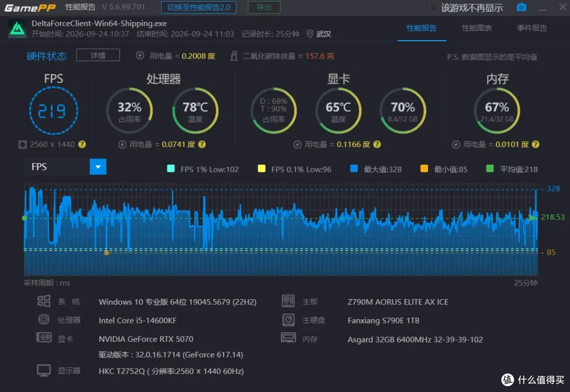Image resolution: width=570 pixels, height=392 pixels.
Task: Click the motherboard icon beside 主板
Action: point(288,301)
